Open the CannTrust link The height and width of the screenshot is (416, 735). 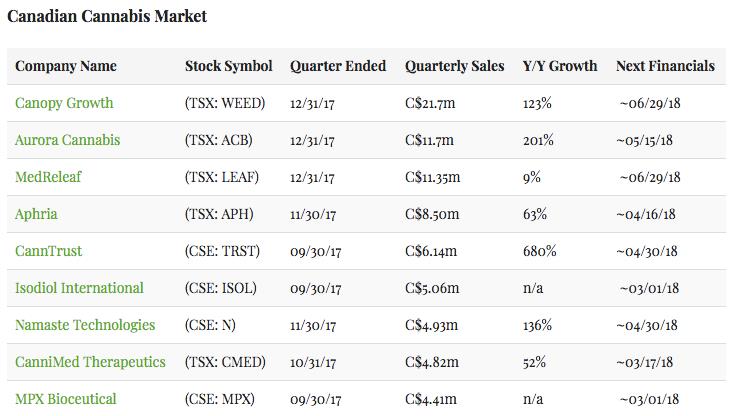pos(49,251)
